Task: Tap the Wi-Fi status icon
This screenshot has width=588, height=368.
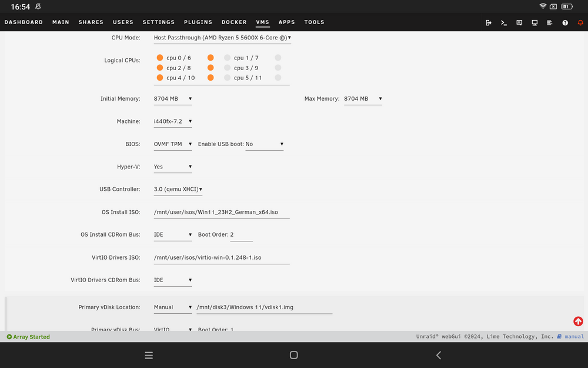Action: [x=542, y=6]
